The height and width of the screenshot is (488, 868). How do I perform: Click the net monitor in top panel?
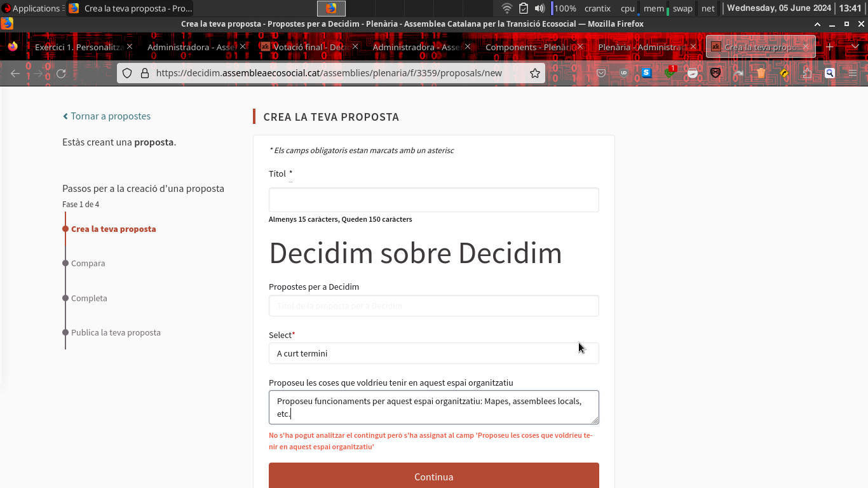[x=708, y=8]
